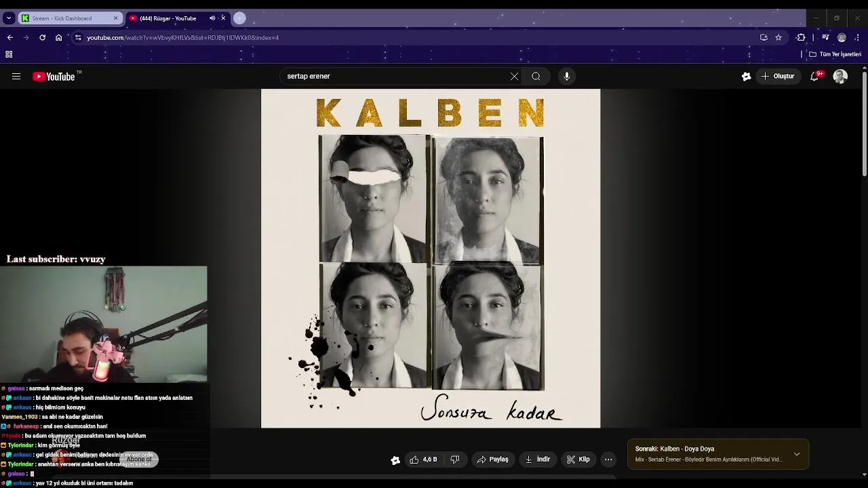Click the Kalben album art video player
The height and width of the screenshot is (488, 868).
(x=431, y=258)
